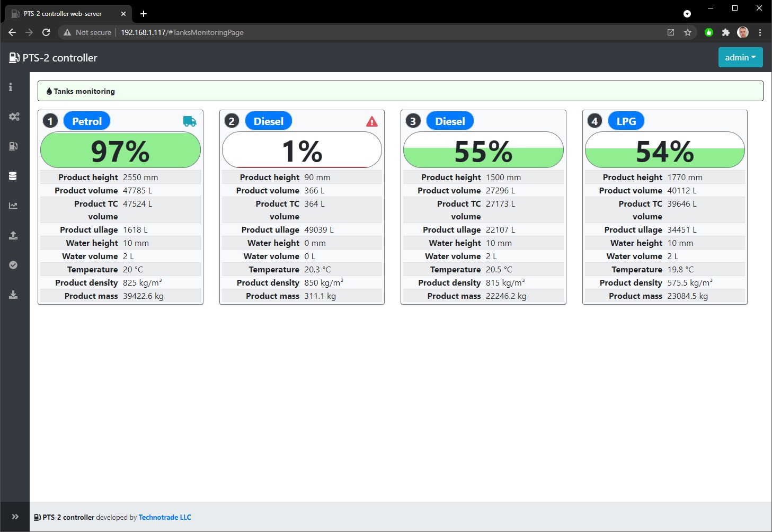Click the address bar URL field
772x532 pixels.
[371, 32]
